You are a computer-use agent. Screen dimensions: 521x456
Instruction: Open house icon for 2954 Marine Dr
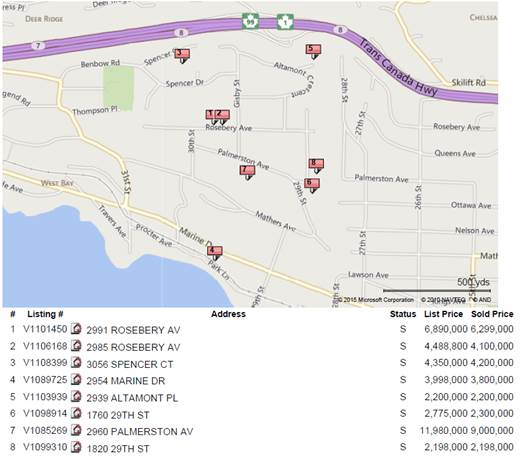(x=76, y=379)
